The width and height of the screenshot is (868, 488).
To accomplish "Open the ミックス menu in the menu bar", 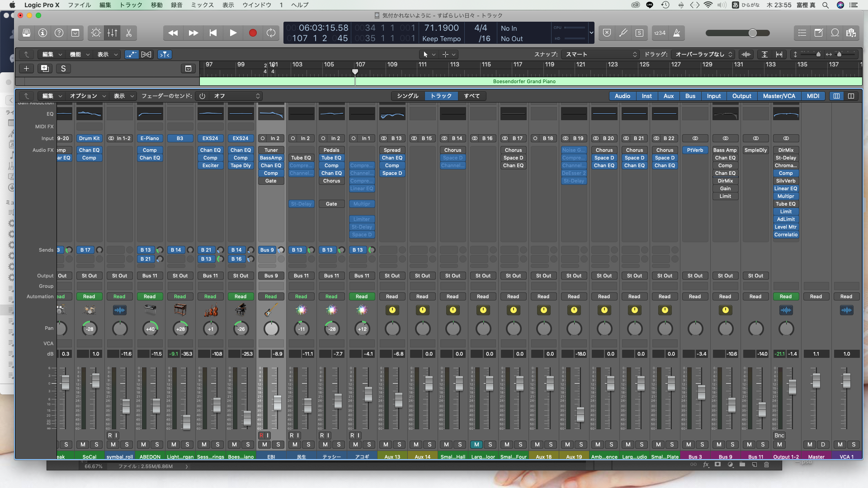I will coord(202,5).
